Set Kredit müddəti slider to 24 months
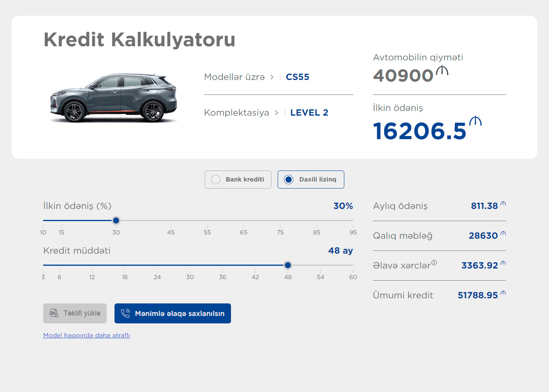Screen dimensions: 549x392 pyautogui.click(x=157, y=265)
